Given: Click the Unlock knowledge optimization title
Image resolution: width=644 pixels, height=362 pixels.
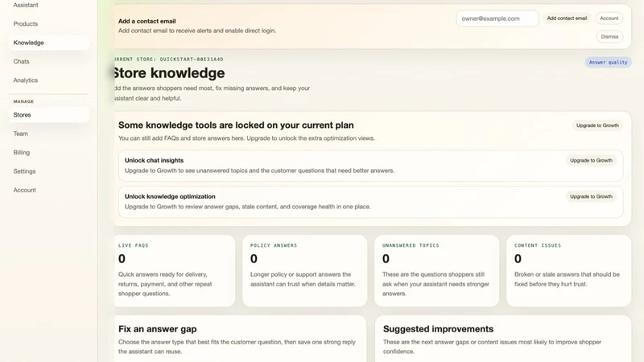Looking at the screenshot, I should tap(170, 196).
